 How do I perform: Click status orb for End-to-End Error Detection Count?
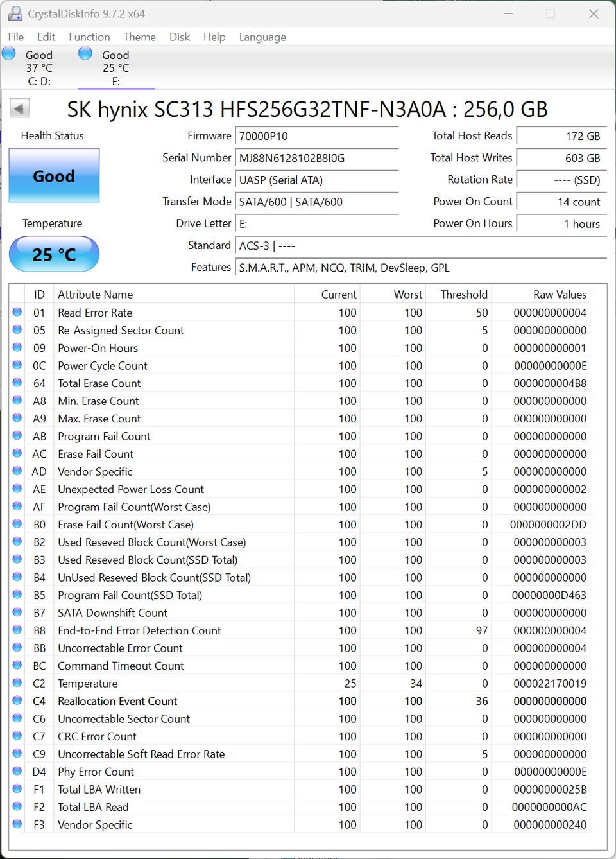pyautogui.click(x=17, y=630)
